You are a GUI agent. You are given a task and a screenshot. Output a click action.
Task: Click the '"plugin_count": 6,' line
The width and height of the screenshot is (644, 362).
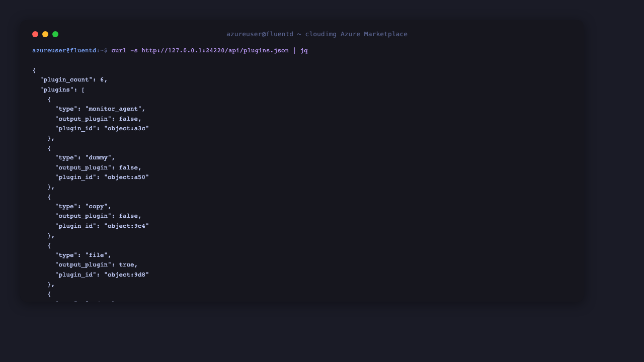click(x=74, y=79)
